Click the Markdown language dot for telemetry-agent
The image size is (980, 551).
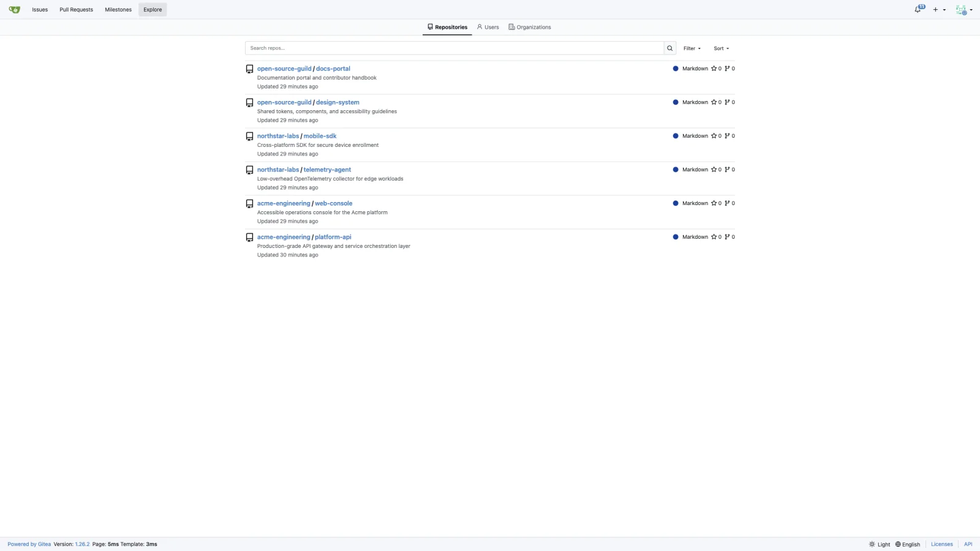pos(676,170)
